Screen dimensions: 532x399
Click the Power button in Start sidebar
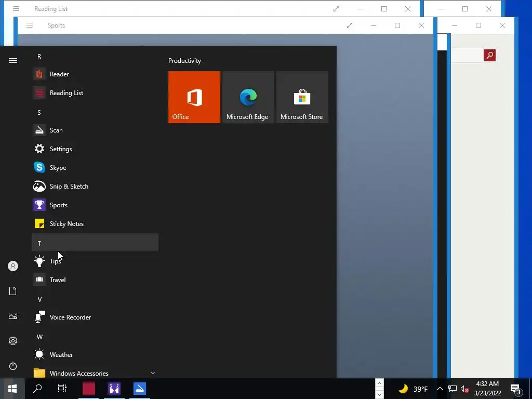[13, 366]
